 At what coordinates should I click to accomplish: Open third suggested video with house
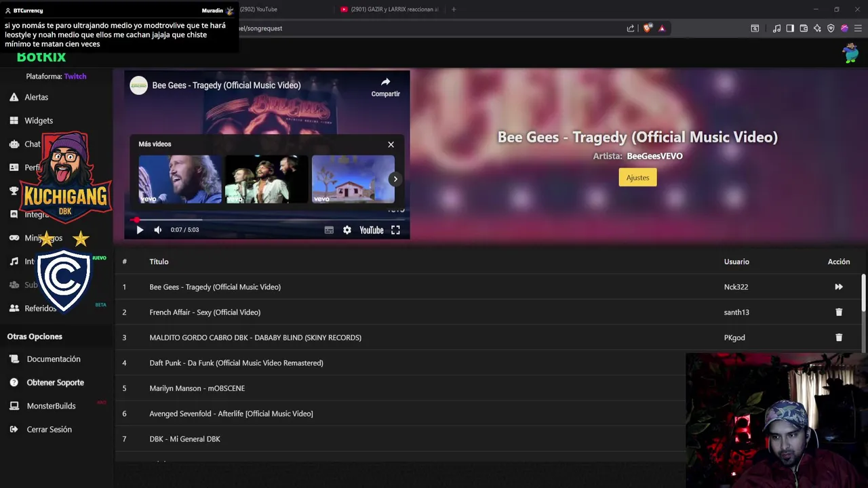coord(353,179)
